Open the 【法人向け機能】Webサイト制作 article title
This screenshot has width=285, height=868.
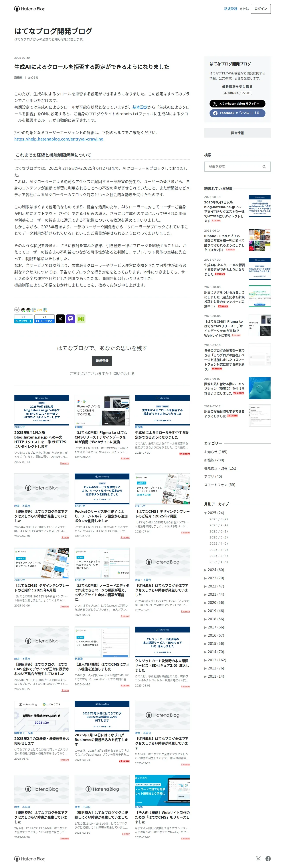(x=162, y=817)
